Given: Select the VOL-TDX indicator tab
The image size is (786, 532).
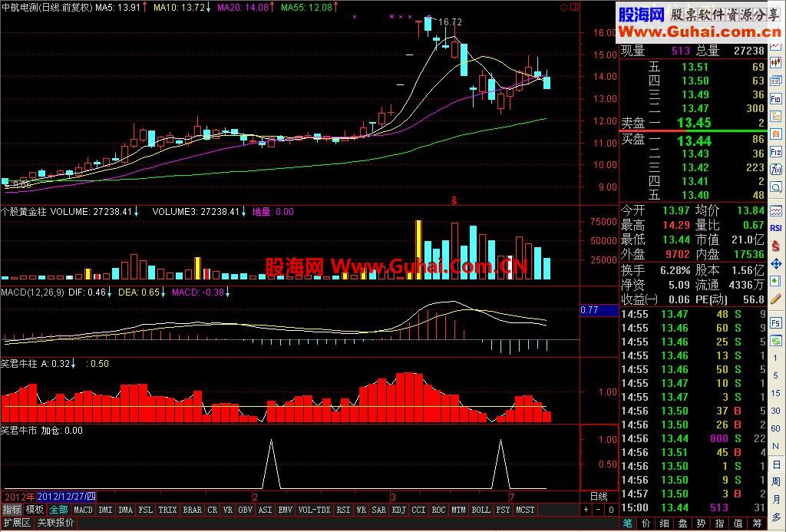Looking at the screenshot, I should click(x=314, y=510).
